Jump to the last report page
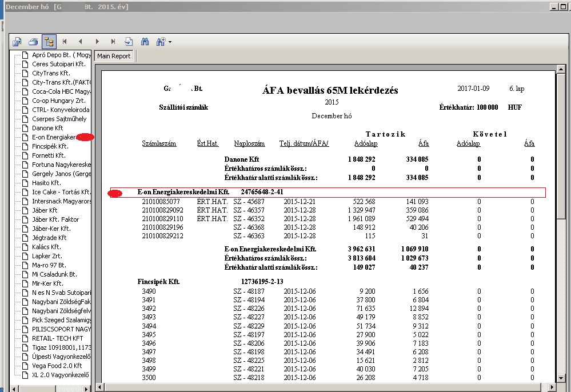571x392 pixels. [113, 42]
